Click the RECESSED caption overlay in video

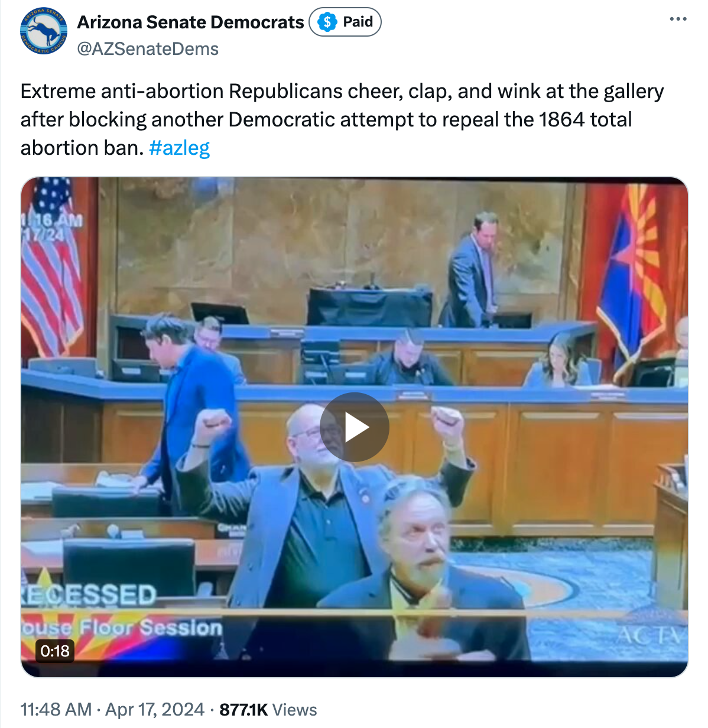pyautogui.click(x=89, y=595)
